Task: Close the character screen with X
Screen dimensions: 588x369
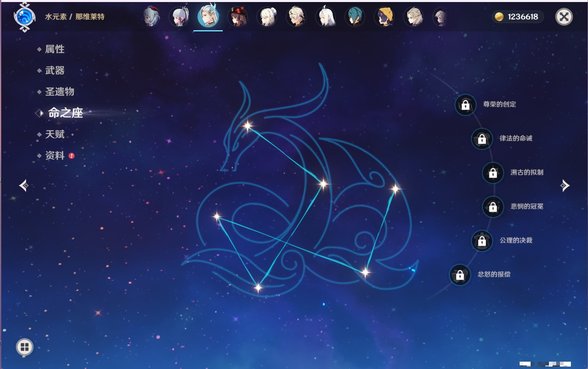Action: coord(564,17)
